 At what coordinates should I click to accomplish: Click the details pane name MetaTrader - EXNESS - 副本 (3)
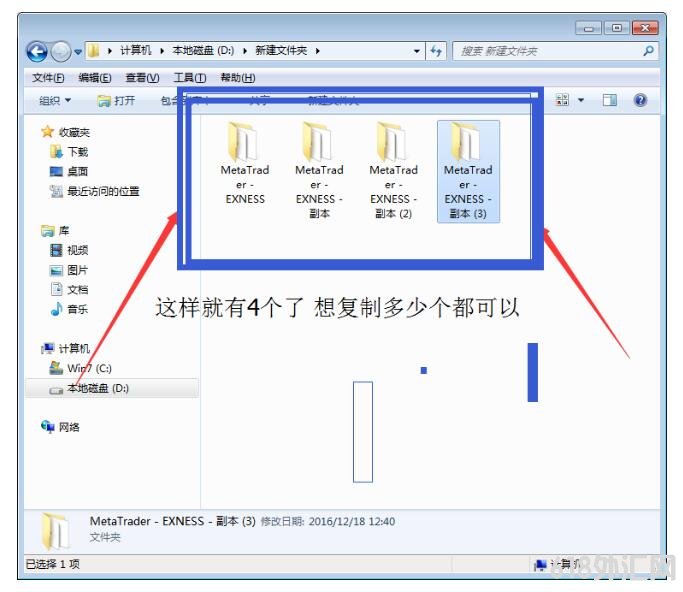coord(172,521)
